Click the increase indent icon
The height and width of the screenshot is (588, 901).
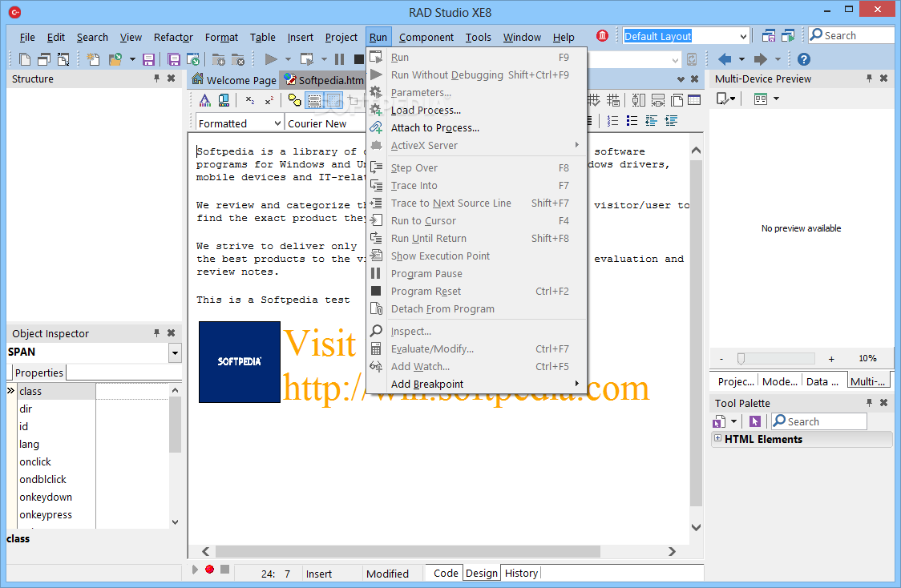pos(671,121)
